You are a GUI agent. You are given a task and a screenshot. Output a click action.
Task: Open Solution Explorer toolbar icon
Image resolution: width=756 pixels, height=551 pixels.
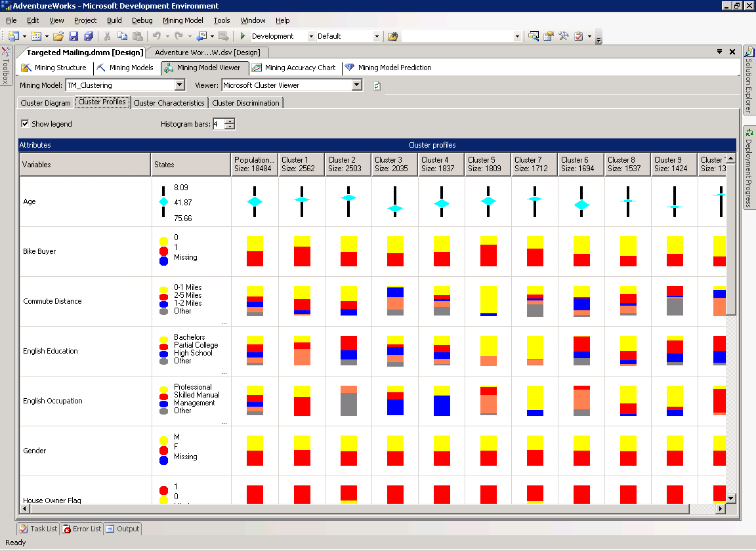pos(534,36)
